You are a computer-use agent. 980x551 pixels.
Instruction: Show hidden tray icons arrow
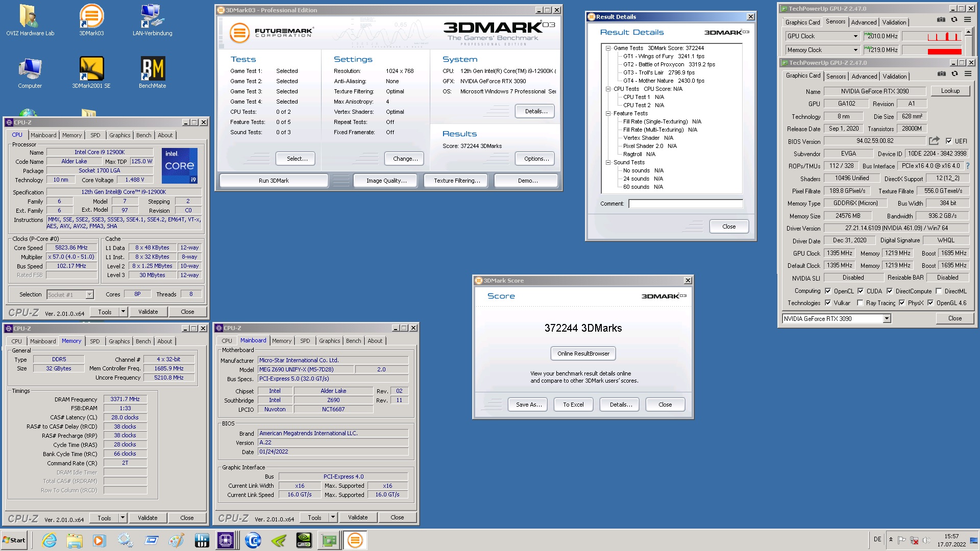tap(891, 540)
